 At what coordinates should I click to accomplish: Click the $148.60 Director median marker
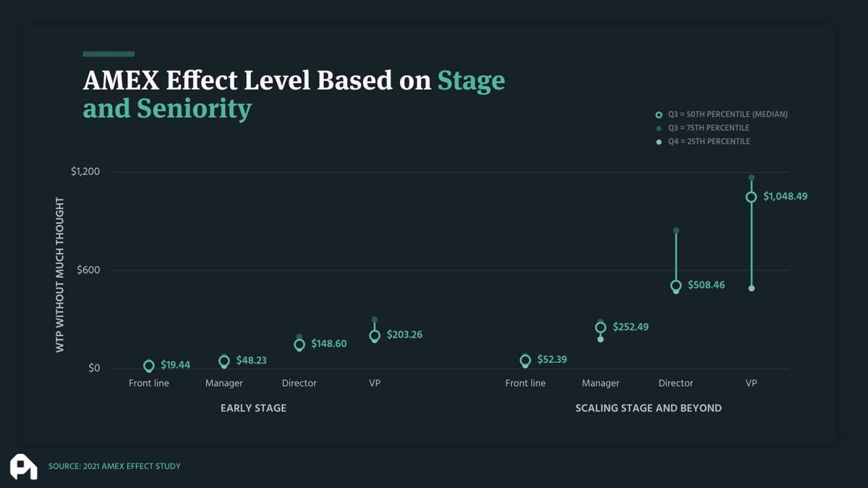pos(299,345)
